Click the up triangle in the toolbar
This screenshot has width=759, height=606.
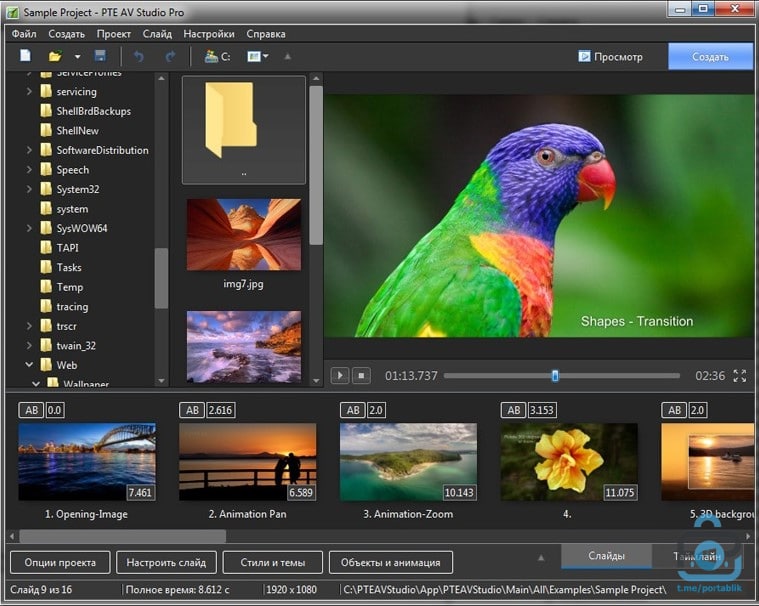click(288, 57)
